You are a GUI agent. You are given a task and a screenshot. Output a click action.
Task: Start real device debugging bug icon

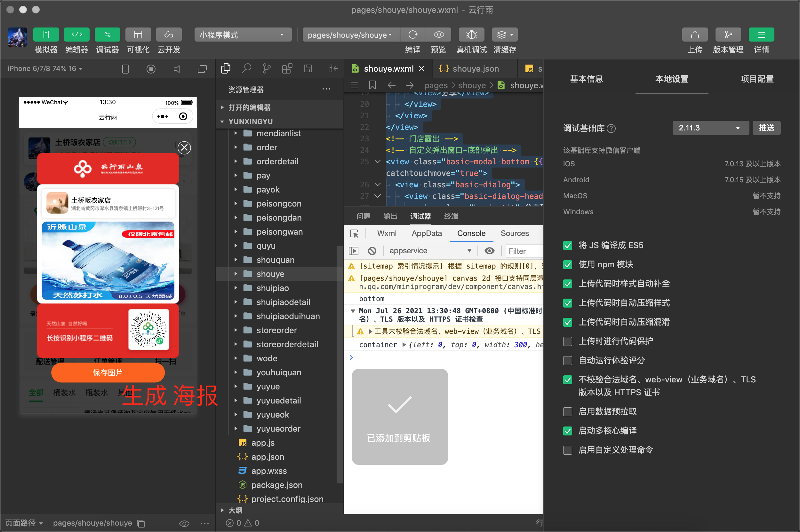click(x=472, y=35)
